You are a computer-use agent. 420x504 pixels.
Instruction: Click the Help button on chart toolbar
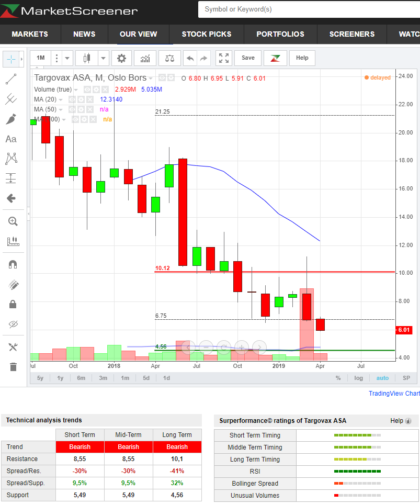click(302, 58)
